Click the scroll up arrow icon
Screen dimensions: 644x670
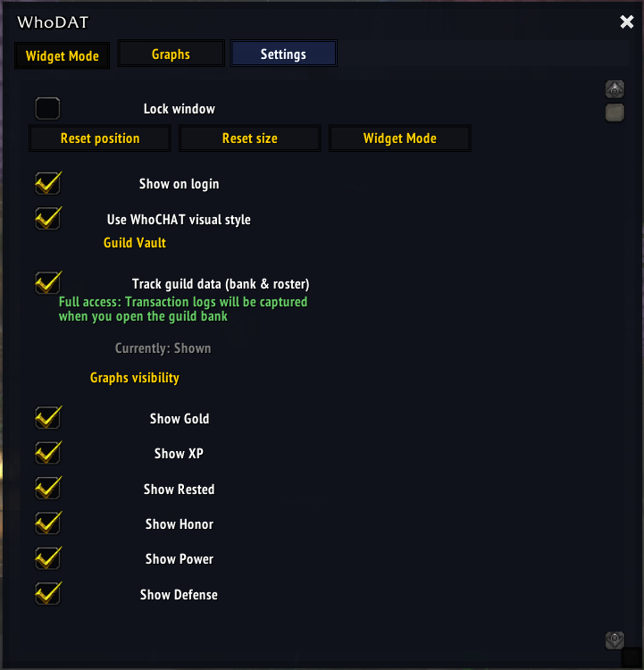click(615, 89)
